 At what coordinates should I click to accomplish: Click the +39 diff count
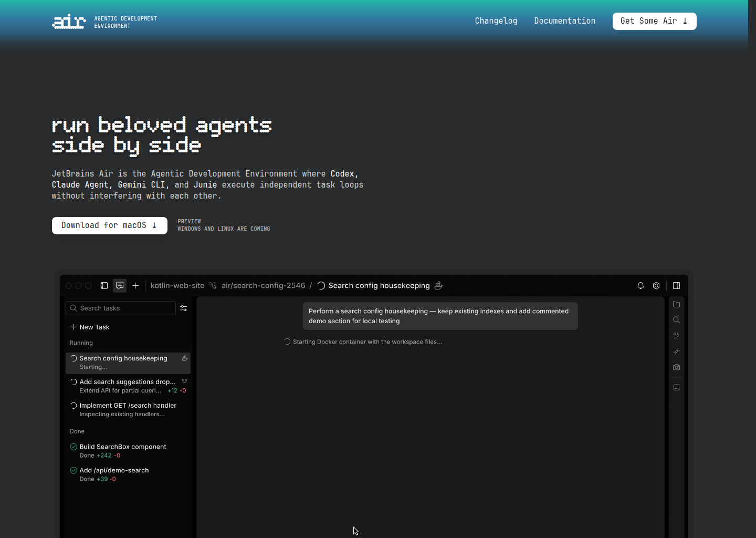[102, 479]
